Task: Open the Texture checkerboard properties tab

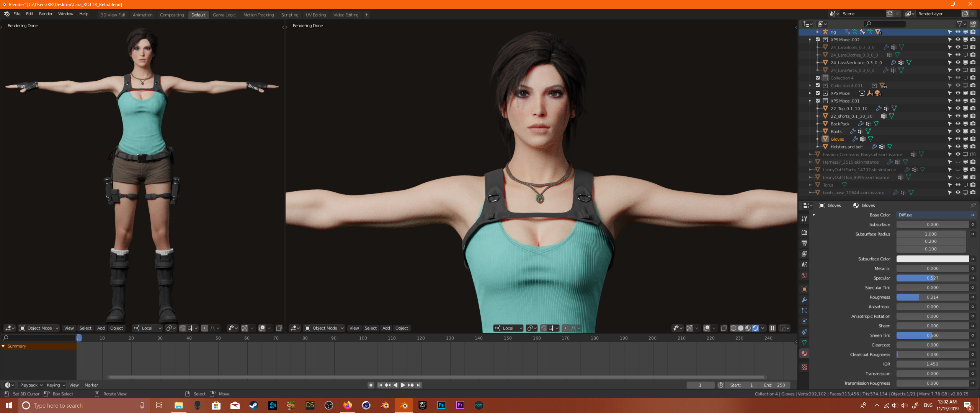Action: point(804,367)
